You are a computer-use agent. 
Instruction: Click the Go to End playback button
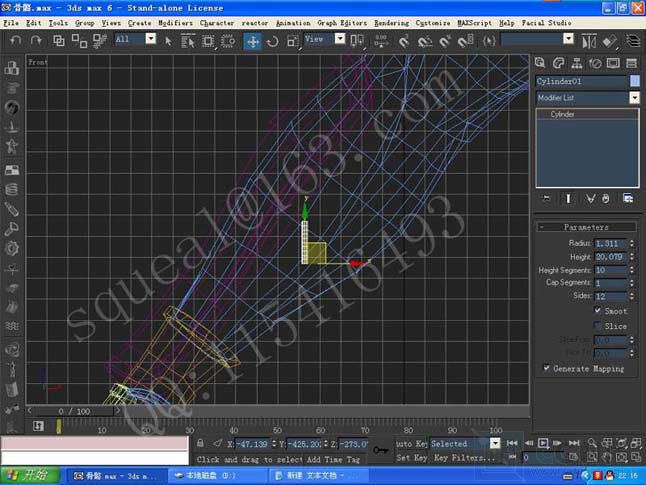point(574,443)
